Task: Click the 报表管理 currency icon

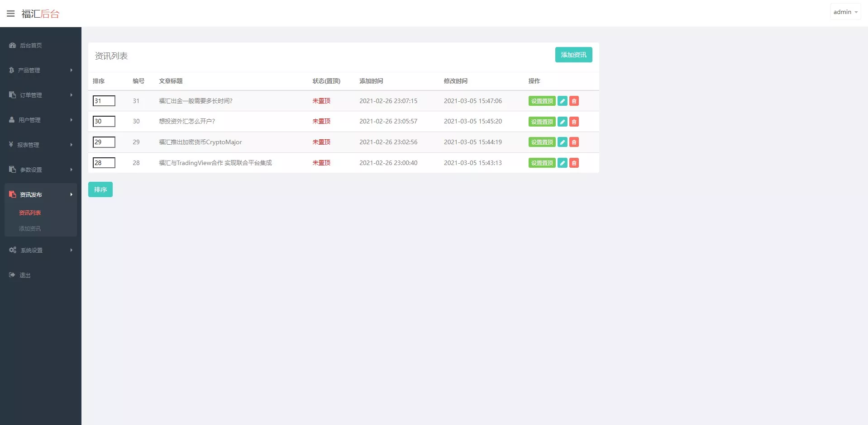Action: point(11,145)
